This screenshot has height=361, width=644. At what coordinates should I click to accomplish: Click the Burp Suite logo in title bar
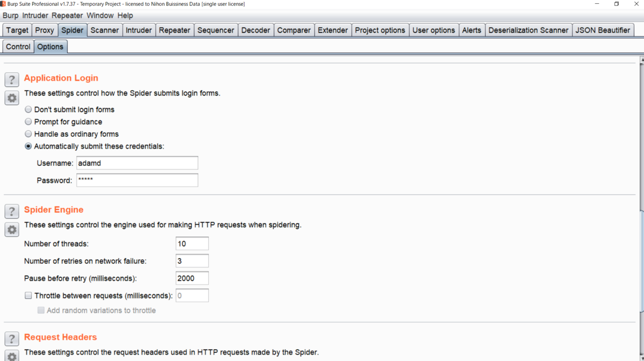point(3,4)
